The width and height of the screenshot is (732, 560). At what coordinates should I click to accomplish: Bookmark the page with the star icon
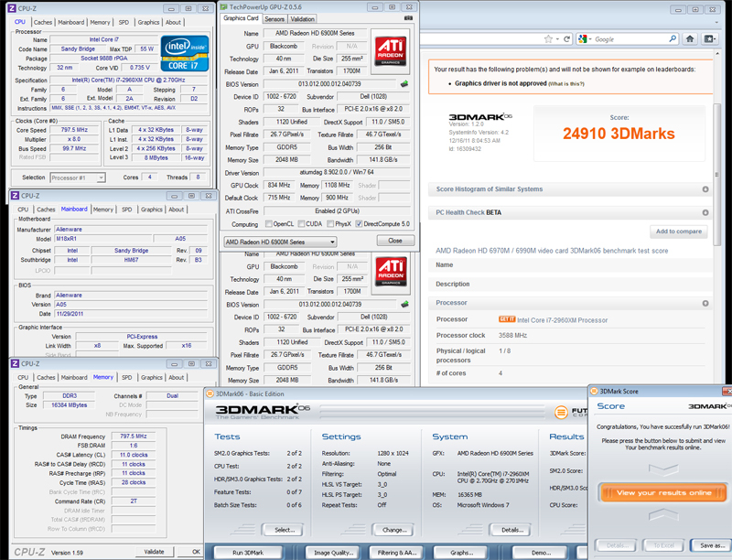(548, 39)
